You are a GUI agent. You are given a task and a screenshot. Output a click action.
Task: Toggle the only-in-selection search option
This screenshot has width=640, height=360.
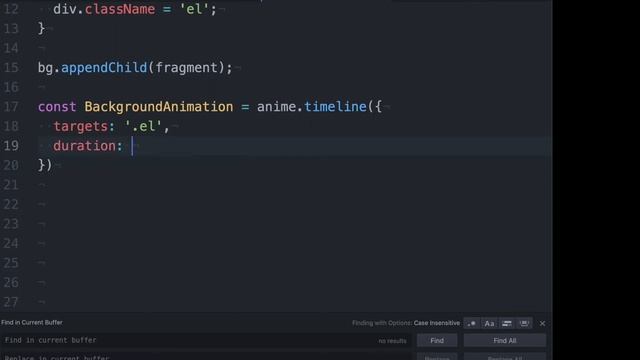(507, 323)
